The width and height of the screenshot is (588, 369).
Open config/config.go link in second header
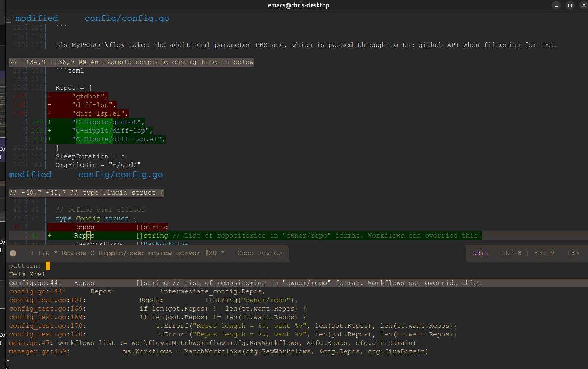point(120,175)
